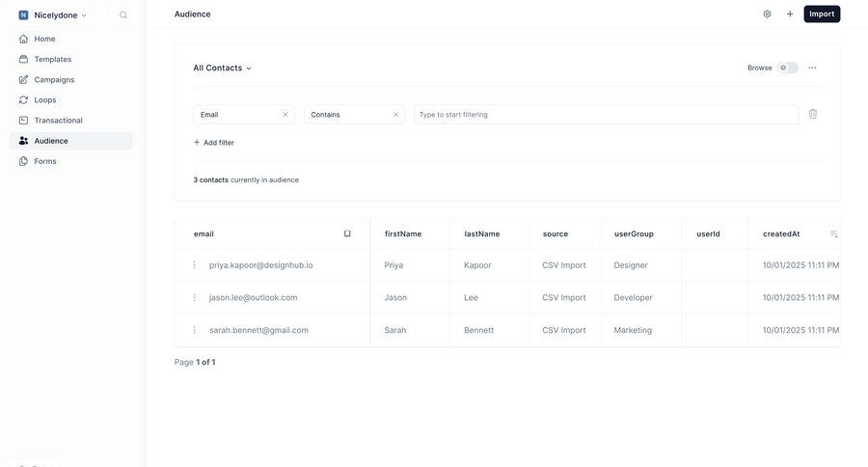Clear the Email filter field selection
This screenshot has height=467, width=868.
coord(285,114)
